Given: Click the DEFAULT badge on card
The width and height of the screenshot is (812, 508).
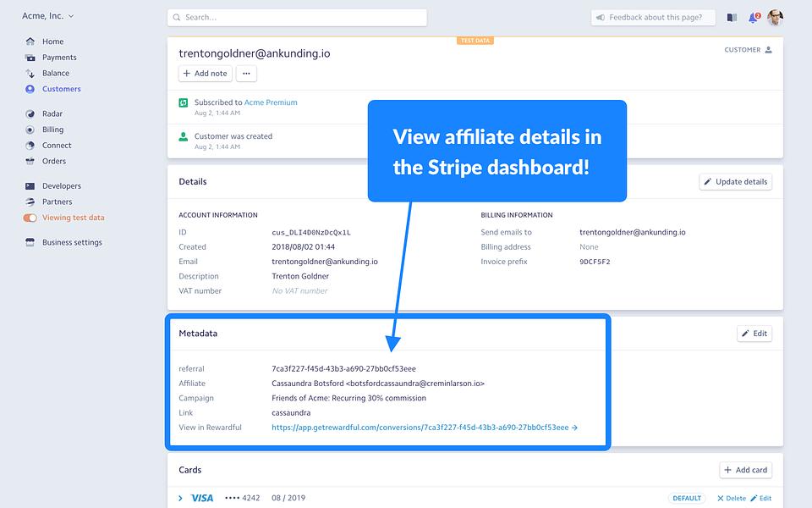Looking at the screenshot, I should (x=687, y=498).
